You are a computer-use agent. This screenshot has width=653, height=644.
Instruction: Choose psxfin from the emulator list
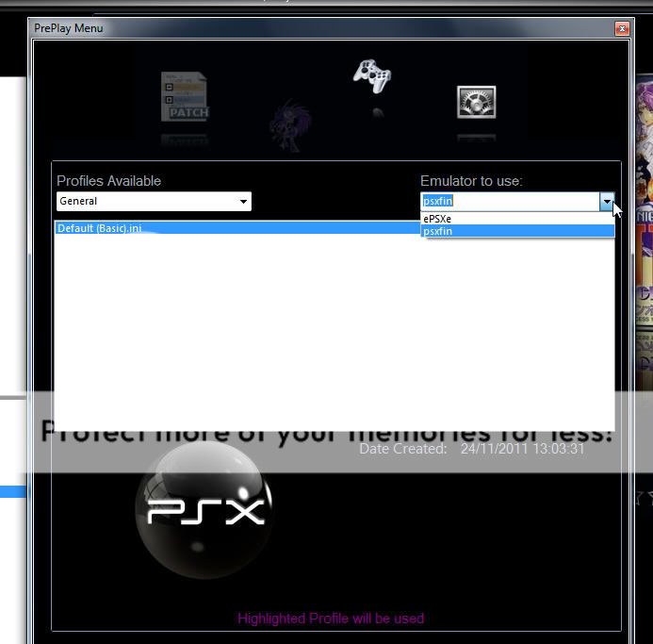[517, 231]
